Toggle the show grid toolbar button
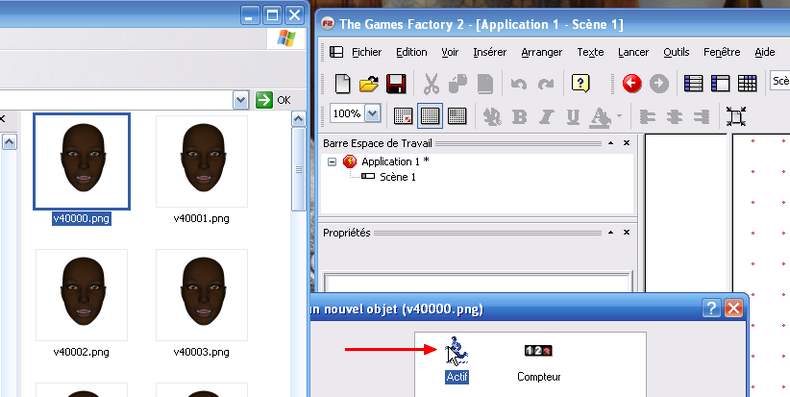The height and width of the screenshot is (397, 790). (430, 116)
